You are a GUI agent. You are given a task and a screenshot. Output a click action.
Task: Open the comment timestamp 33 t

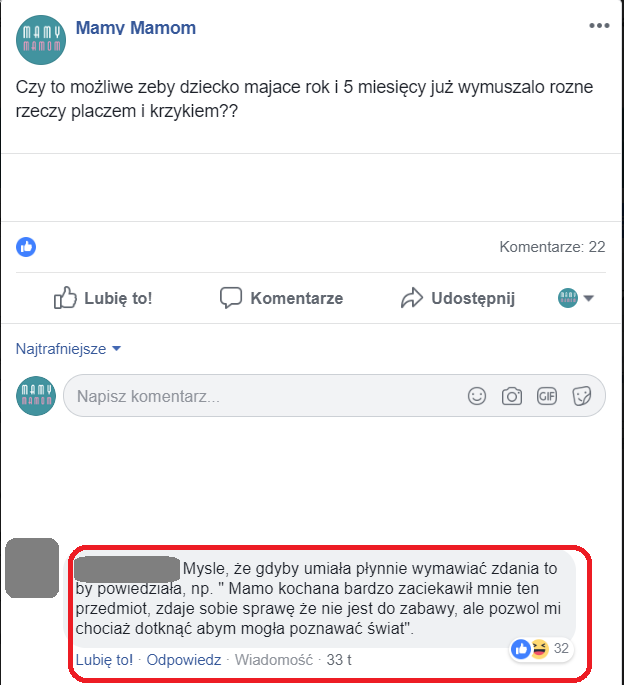coord(339,660)
